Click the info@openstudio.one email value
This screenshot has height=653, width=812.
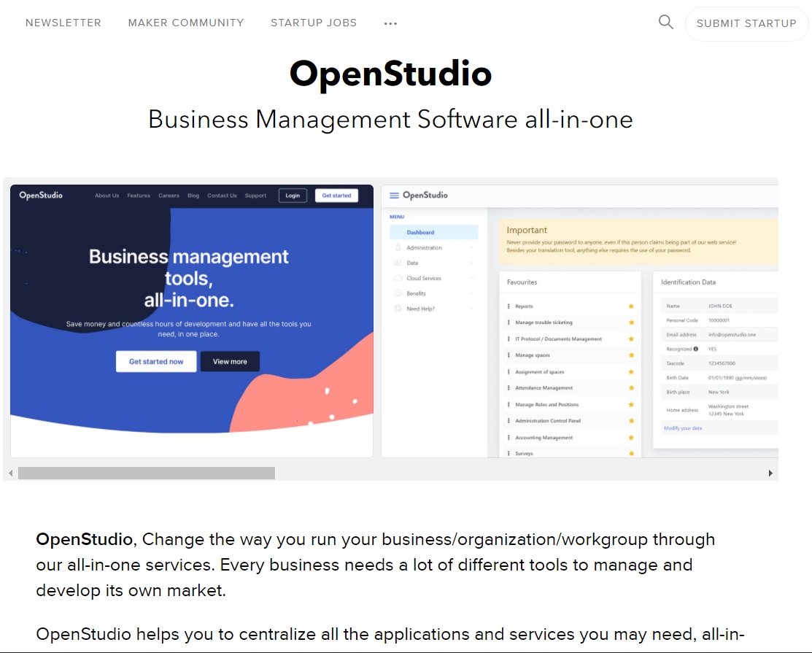732,335
